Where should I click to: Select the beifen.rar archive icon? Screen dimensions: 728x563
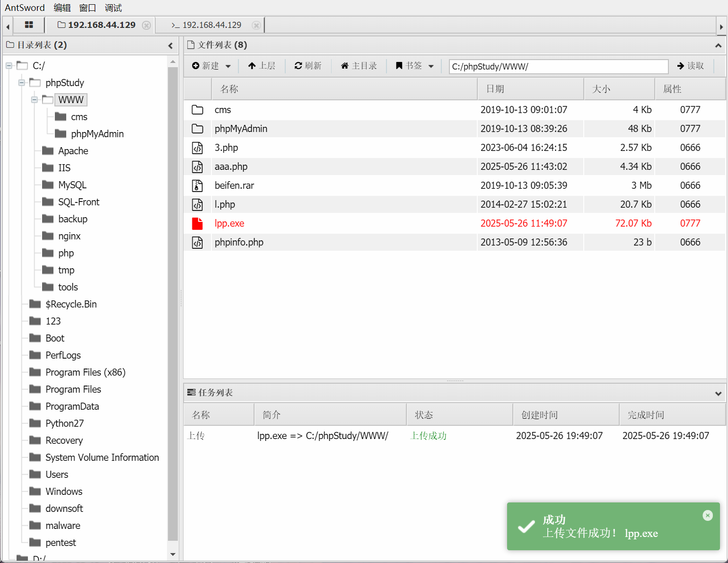pos(197,185)
